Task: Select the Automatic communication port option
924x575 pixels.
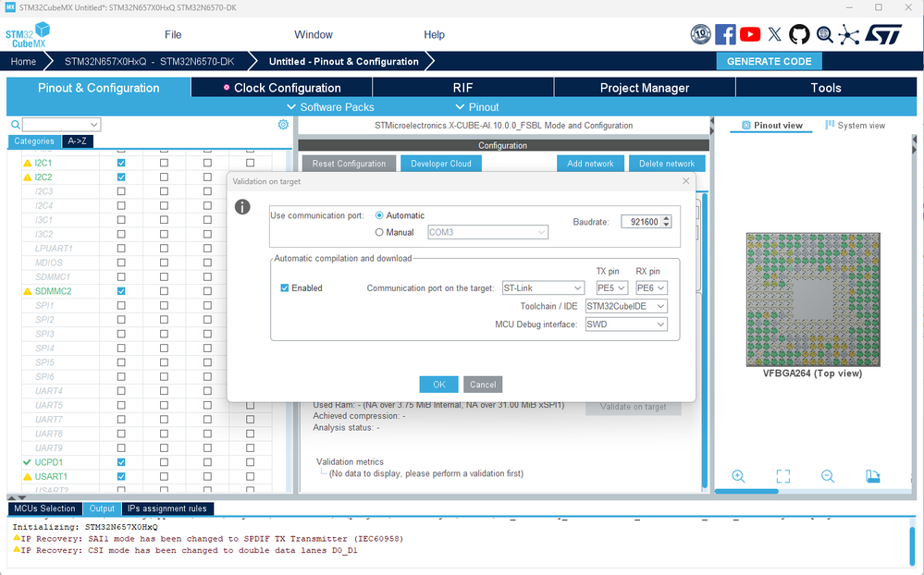Action: (379, 215)
